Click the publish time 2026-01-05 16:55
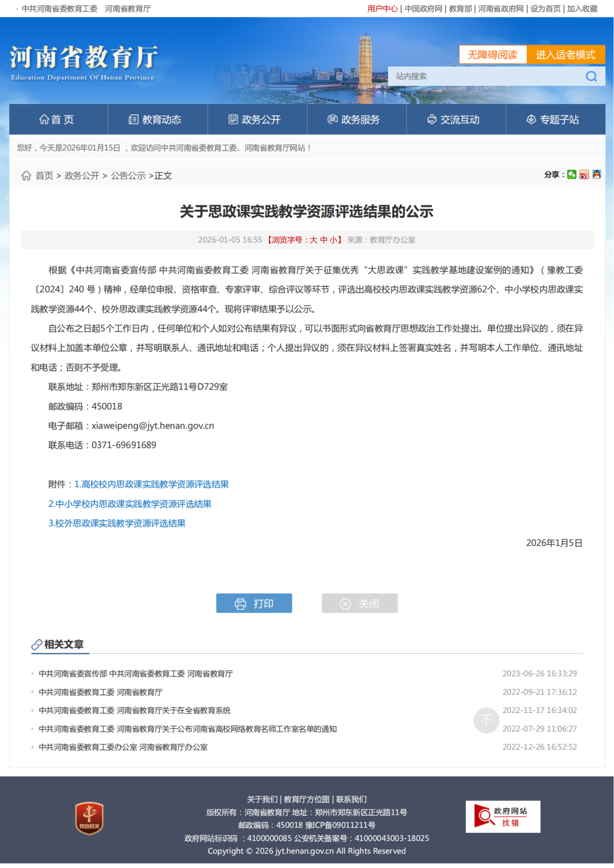 (230, 240)
